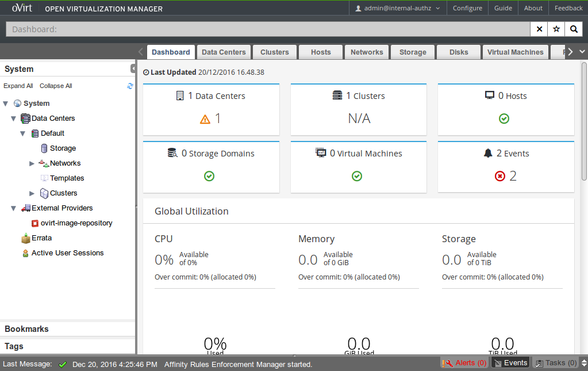Collapse the External Providers tree node

[13, 208]
